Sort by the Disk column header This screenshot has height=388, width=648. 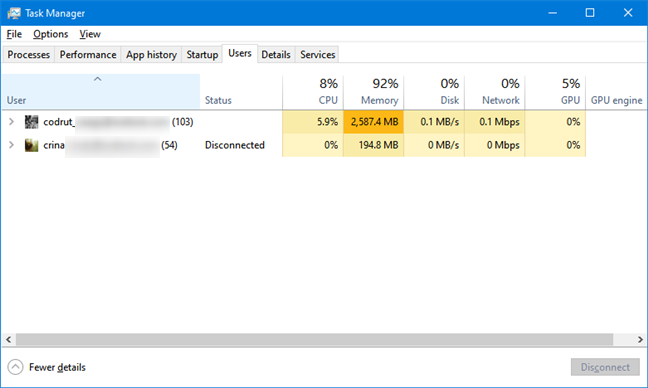[x=434, y=92]
